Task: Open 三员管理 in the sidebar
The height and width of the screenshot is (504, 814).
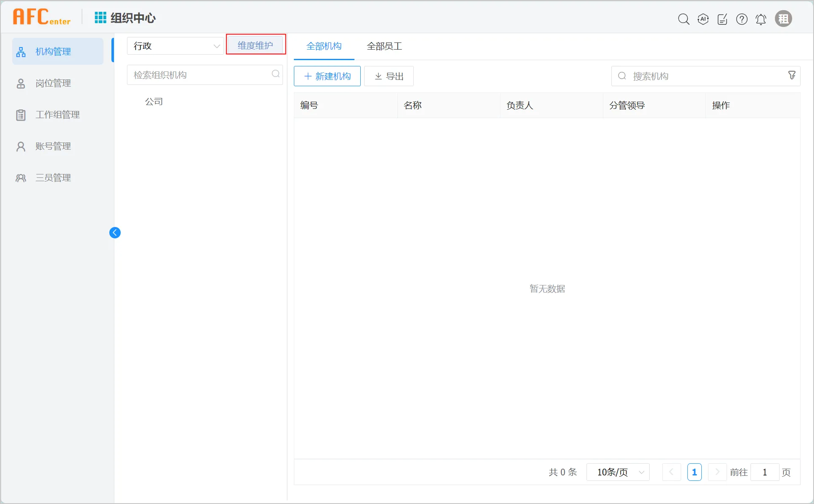Action: (53, 178)
